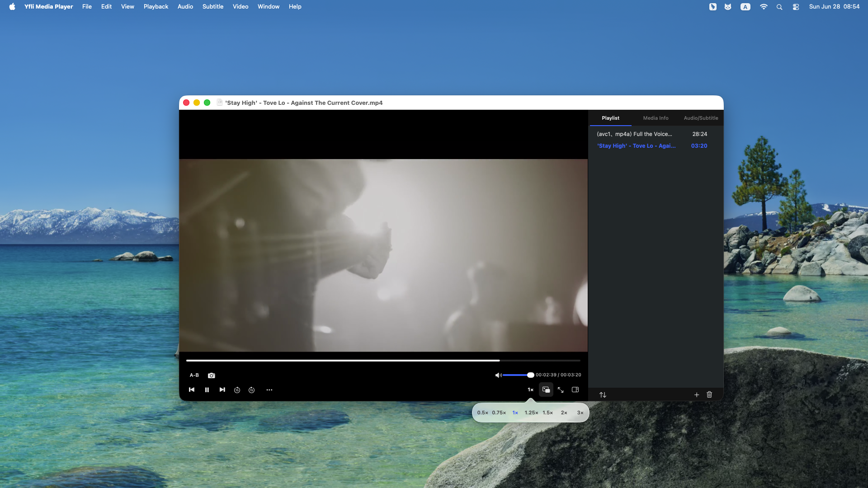Open the Apple menu
The height and width of the screenshot is (488, 868).
12,7
